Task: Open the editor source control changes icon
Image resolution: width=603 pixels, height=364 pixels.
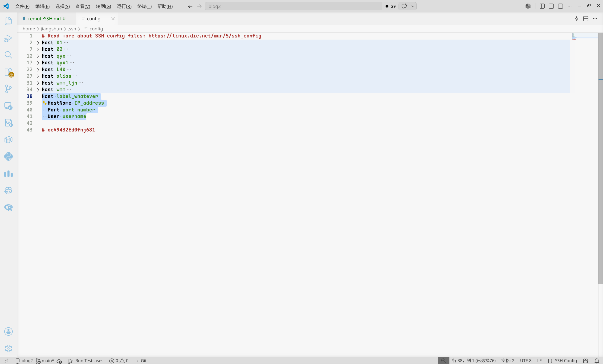Action: tap(577, 19)
